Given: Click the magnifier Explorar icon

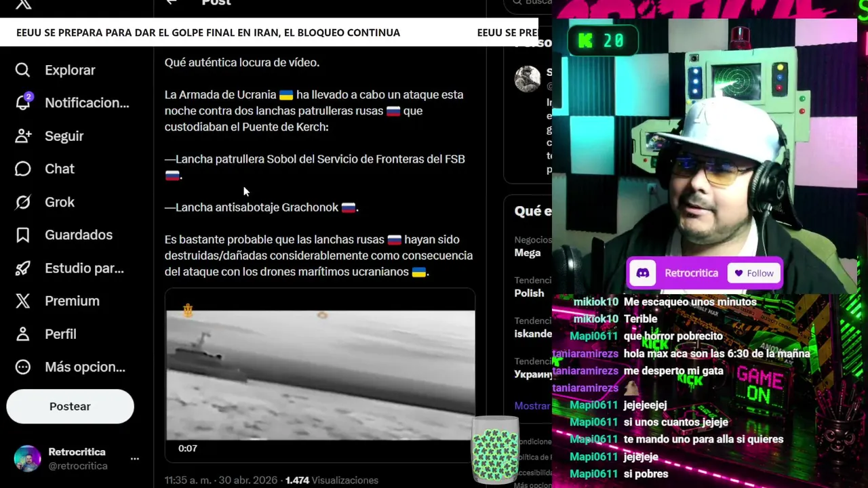Looking at the screenshot, I should [x=22, y=70].
